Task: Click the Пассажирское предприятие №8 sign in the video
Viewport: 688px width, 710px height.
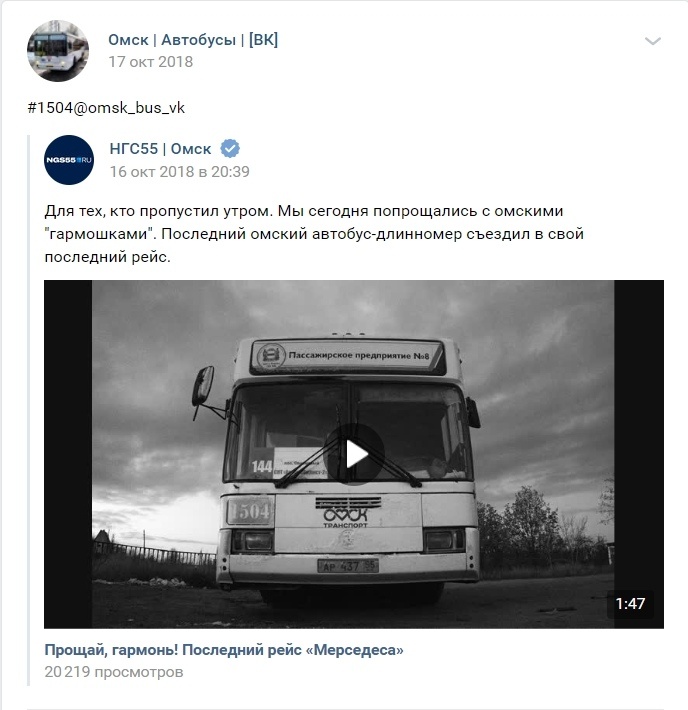Action: pyautogui.click(x=347, y=356)
